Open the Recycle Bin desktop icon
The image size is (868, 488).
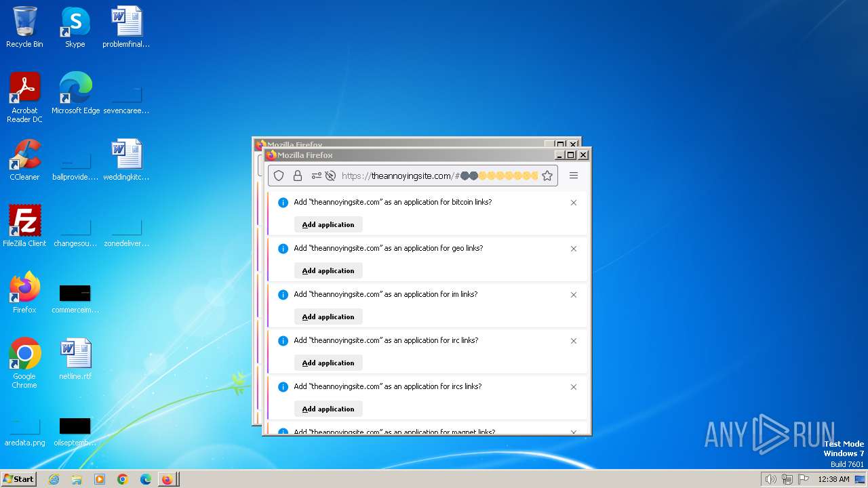(x=24, y=27)
